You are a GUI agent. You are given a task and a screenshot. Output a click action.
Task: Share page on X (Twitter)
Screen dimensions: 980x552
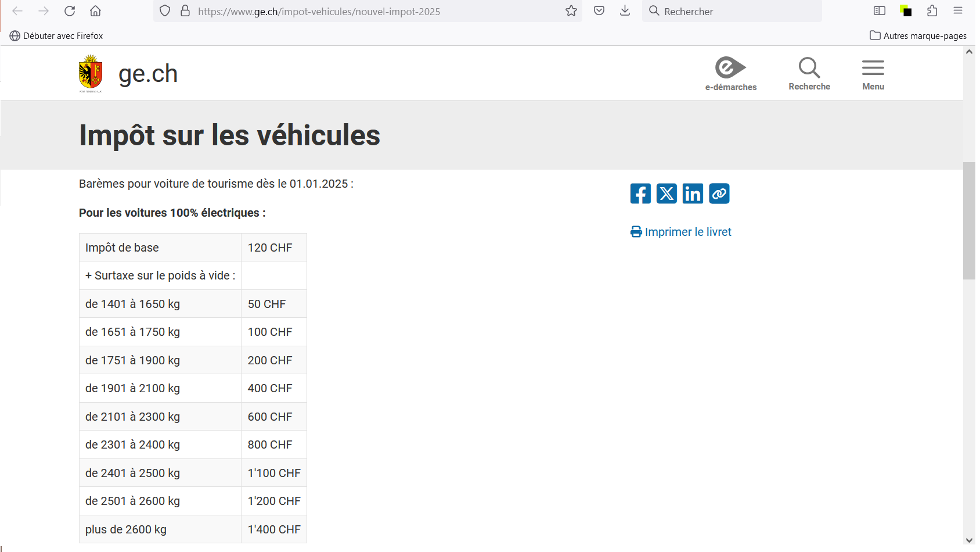click(666, 193)
